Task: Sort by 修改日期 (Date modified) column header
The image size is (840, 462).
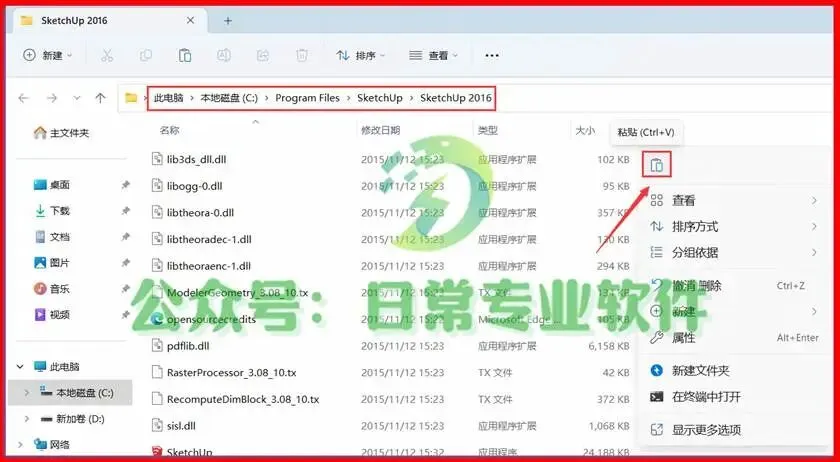Action: tap(380, 130)
